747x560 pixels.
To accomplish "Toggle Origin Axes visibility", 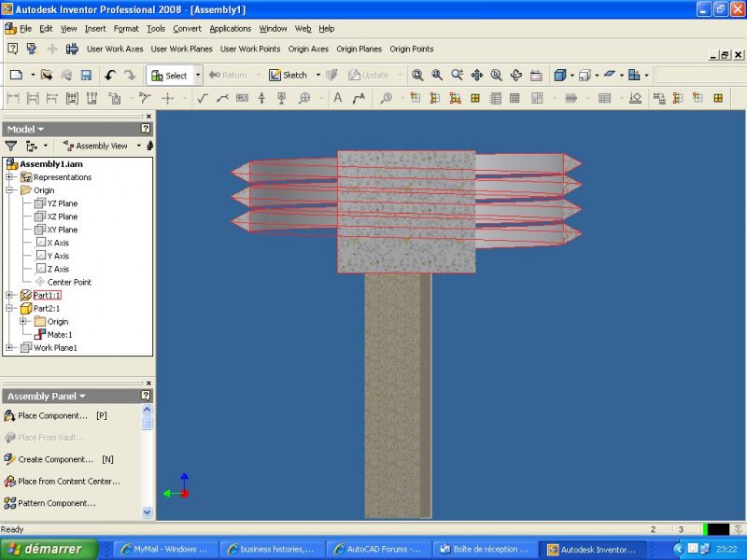I will coord(306,49).
